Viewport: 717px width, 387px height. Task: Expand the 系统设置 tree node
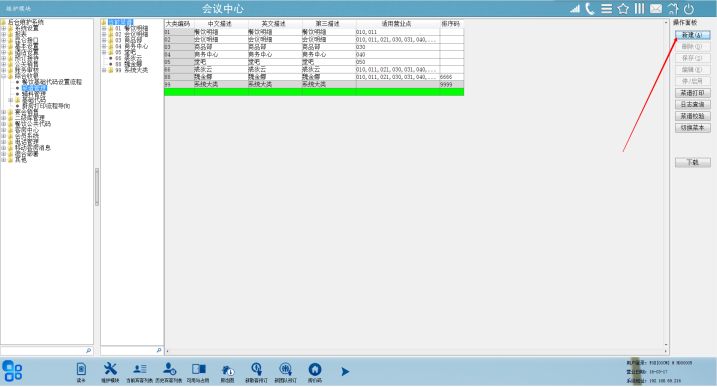point(4,28)
